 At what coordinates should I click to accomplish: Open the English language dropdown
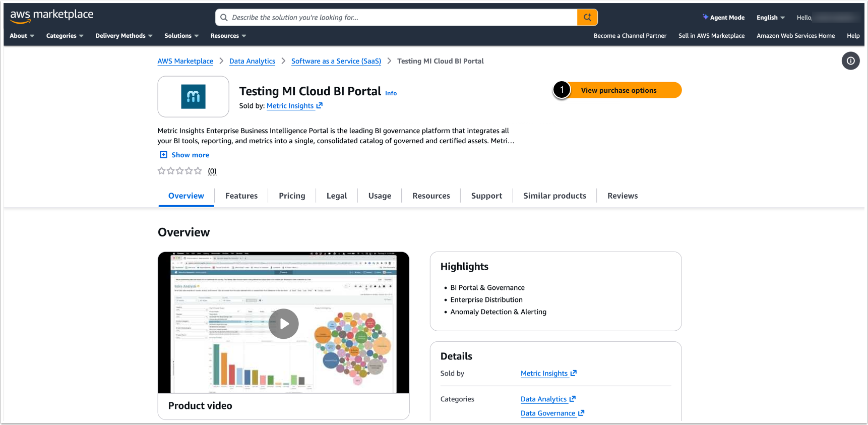tap(770, 18)
